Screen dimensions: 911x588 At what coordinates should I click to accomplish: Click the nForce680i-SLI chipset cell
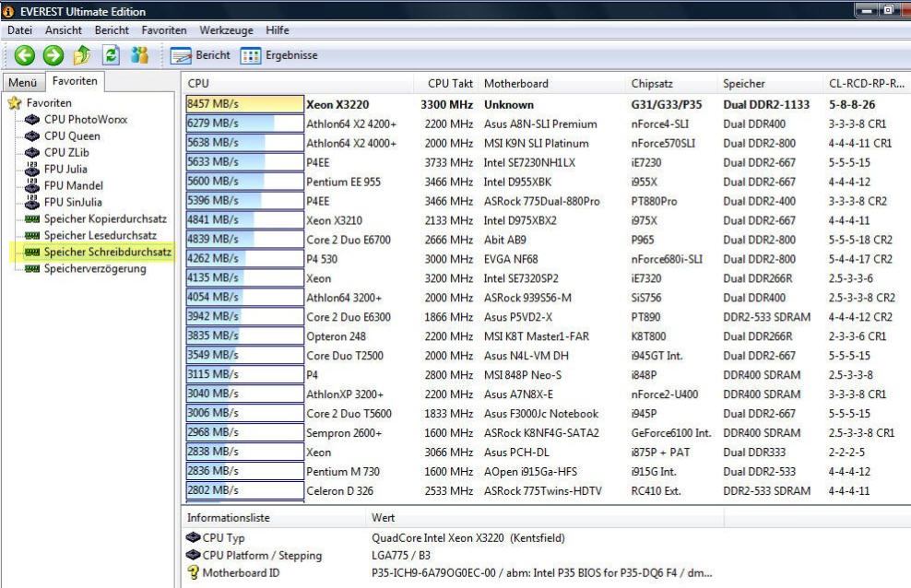pyautogui.click(x=667, y=260)
